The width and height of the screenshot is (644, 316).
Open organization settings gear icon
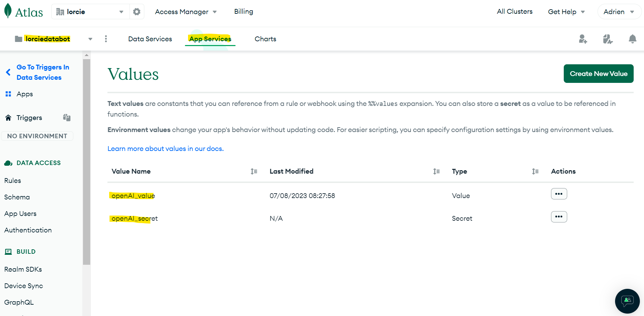tap(137, 12)
